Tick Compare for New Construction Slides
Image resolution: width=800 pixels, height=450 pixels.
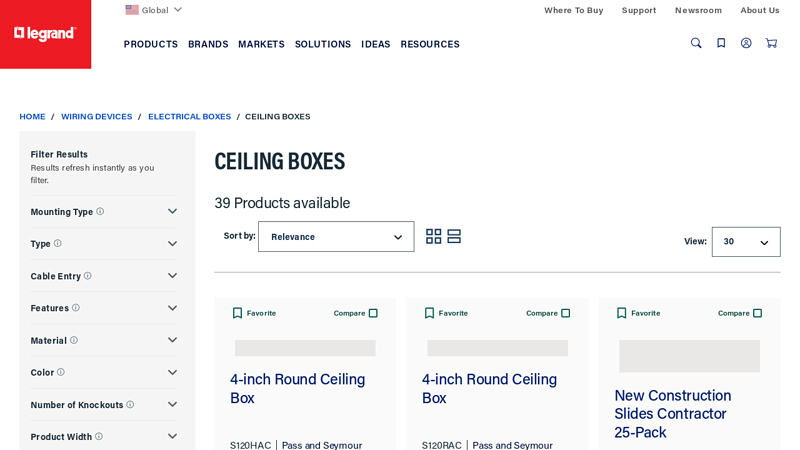click(757, 313)
